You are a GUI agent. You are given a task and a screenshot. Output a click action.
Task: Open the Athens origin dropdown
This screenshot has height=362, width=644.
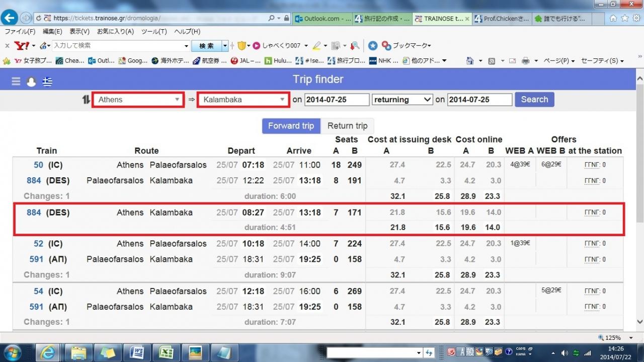[138, 100]
